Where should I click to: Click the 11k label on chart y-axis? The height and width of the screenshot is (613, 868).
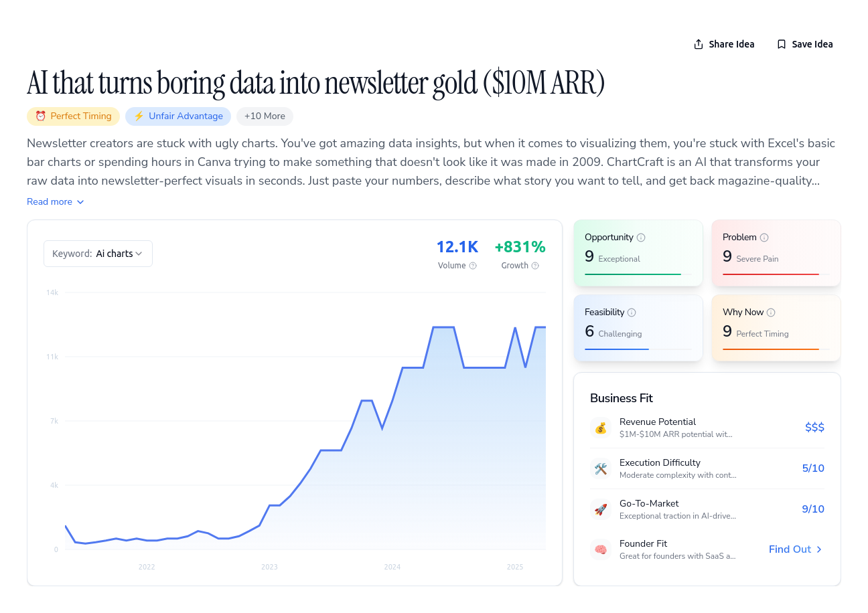click(52, 357)
